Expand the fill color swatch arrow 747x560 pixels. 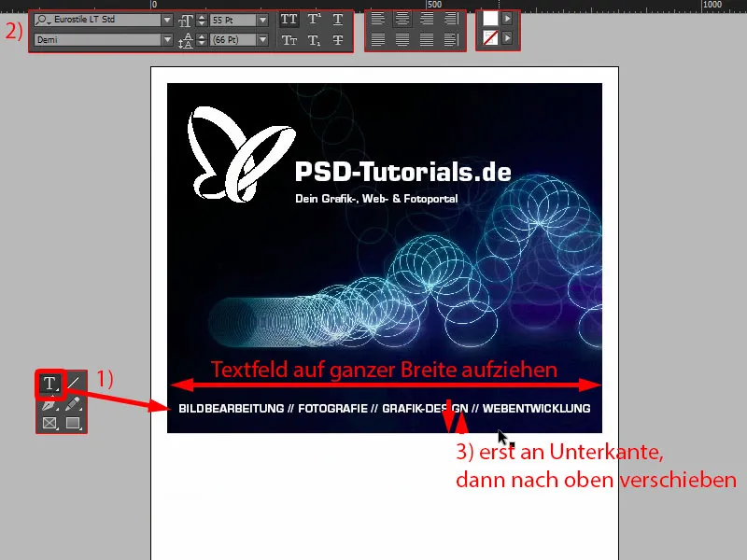point(507,19)
